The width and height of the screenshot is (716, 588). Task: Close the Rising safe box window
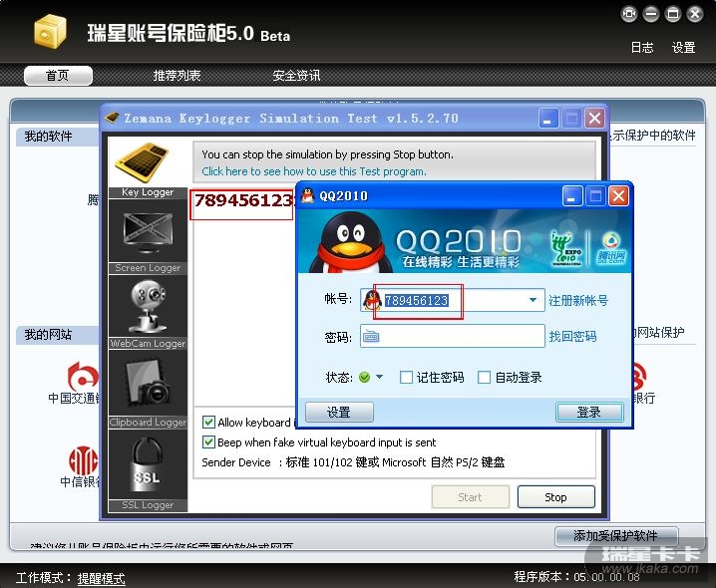pyautogui.click(x=694, y=14)
